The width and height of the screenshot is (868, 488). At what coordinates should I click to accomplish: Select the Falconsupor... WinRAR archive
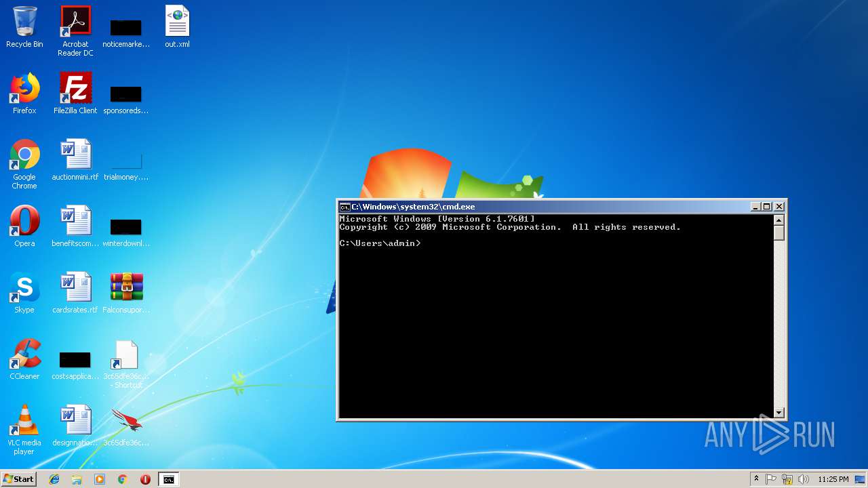(126, 293)
